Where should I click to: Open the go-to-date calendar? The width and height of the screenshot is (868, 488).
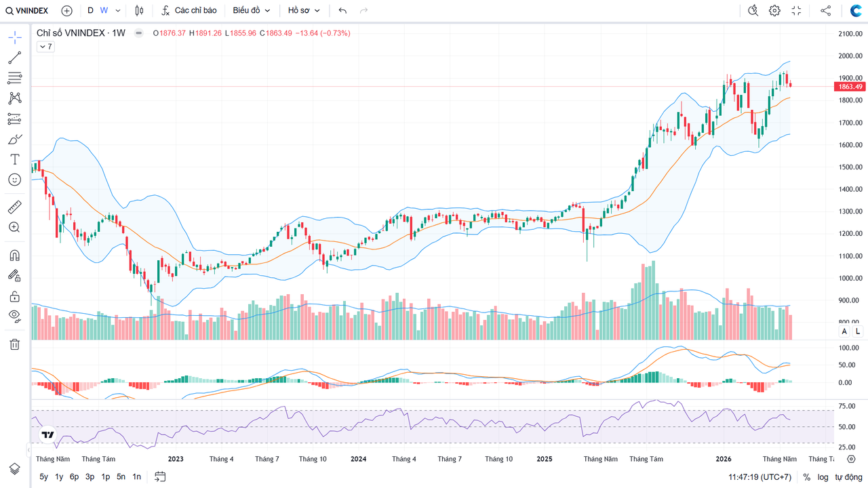pos(160,476)
